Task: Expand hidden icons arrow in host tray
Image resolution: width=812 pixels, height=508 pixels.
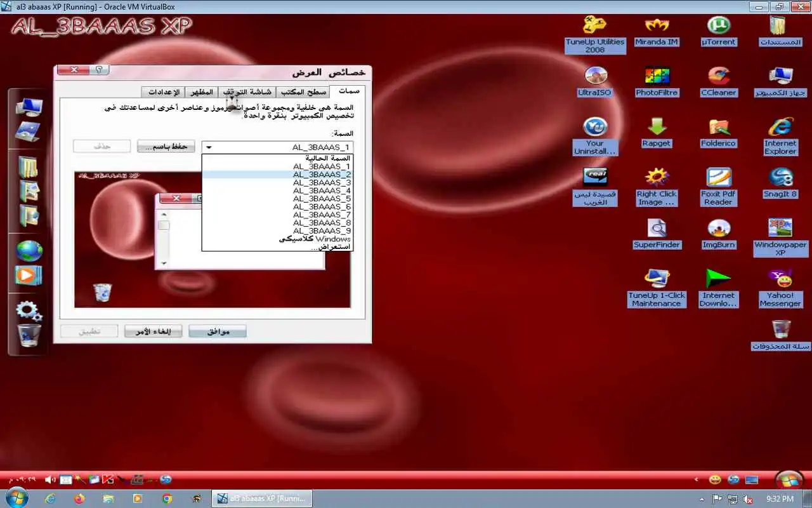Action: click(702, 499)
